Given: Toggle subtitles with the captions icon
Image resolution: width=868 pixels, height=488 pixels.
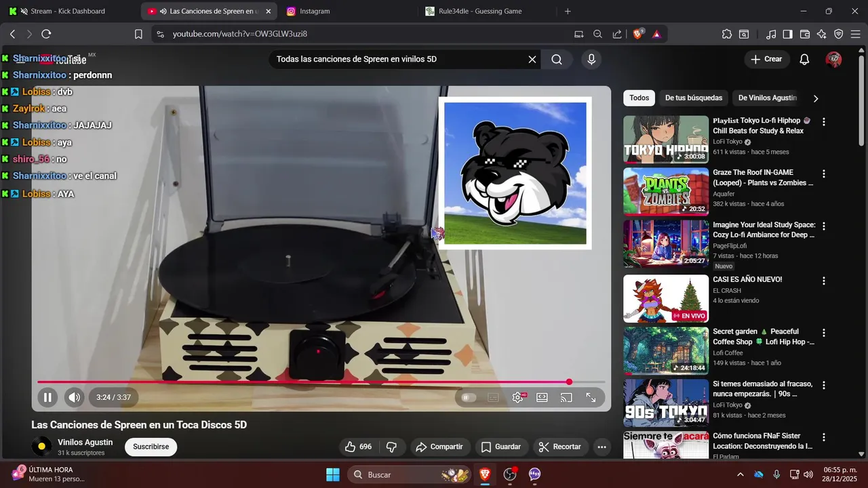Looking at the screenshot, I should (x=493, y=398).
